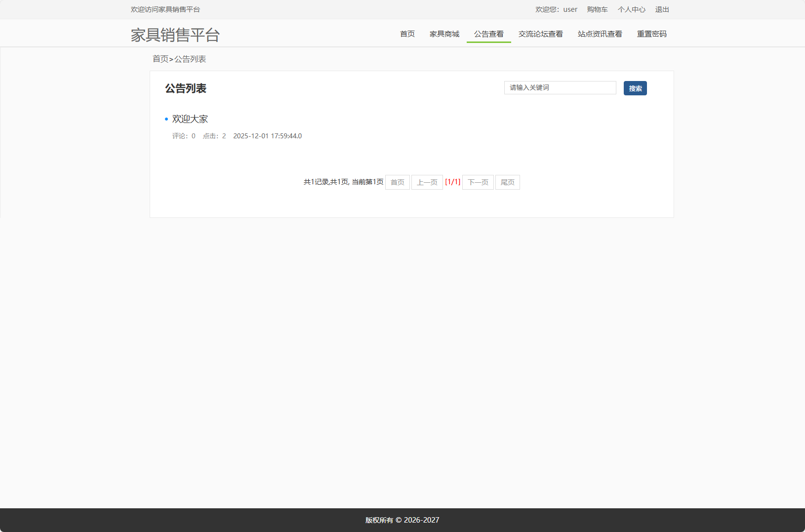Image resolution: width=805 pixels, height=532 pixels.
Task: Open the 站点资讯查看 tab
Action: (x=600, y=34)
